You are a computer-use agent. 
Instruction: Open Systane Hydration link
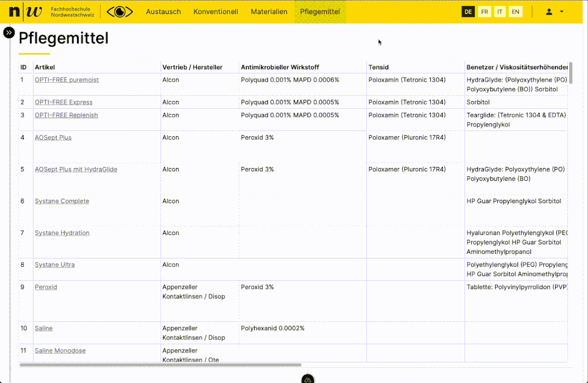[62, 233]
